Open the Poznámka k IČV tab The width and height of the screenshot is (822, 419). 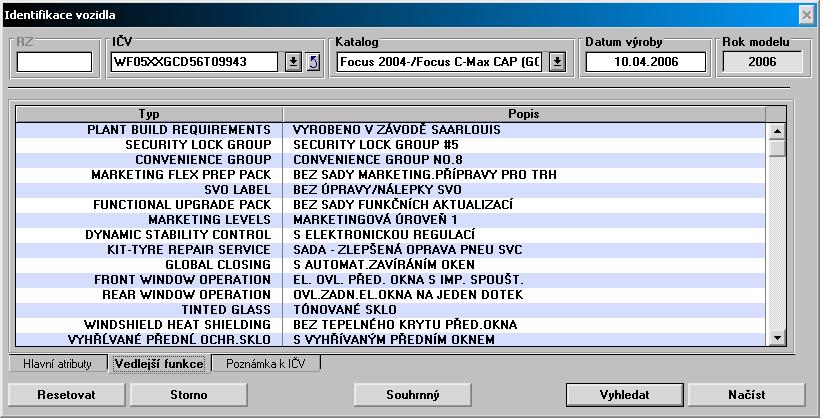coord(266,364)
